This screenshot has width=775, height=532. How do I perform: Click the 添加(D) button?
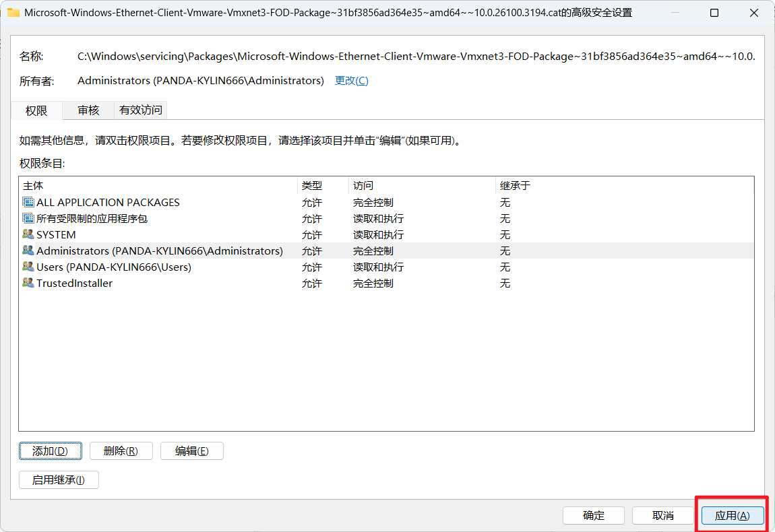51,451
